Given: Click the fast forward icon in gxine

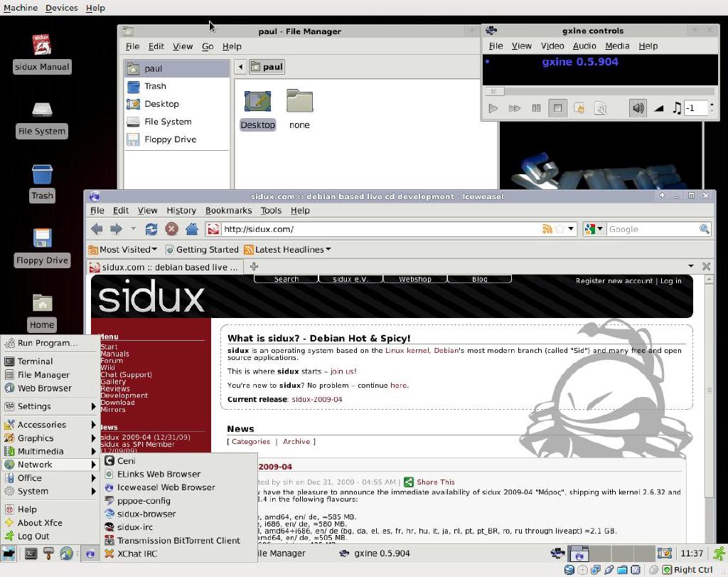Looking at the screenshot, I should [x=515, y=108].
